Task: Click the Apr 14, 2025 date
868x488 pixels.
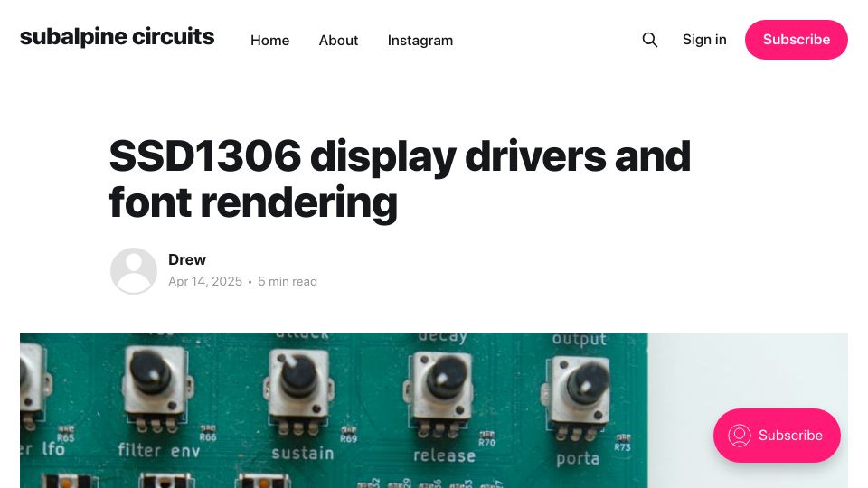Action: pyautogui.click(x=205, y=282)
